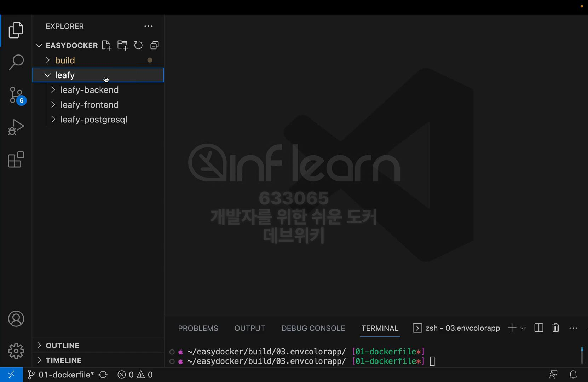The height and width of the screenshot is (382, 588).
Task: Expand the TIMELINE section
Action: coord(98,360)
